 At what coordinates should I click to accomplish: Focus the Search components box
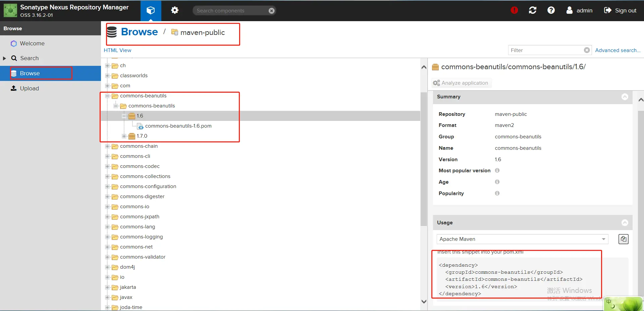point(231,11)
